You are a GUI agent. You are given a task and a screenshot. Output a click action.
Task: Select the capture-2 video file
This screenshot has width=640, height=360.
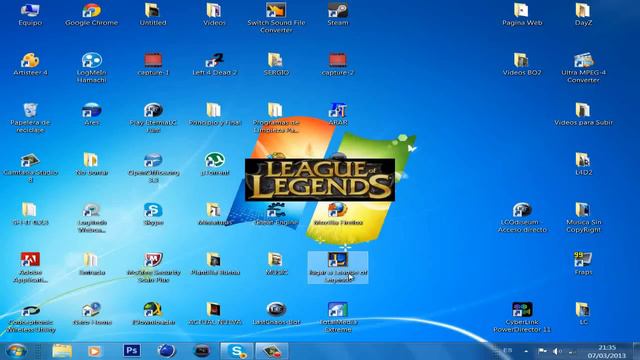pyautogui.click(x=338, y=64)
